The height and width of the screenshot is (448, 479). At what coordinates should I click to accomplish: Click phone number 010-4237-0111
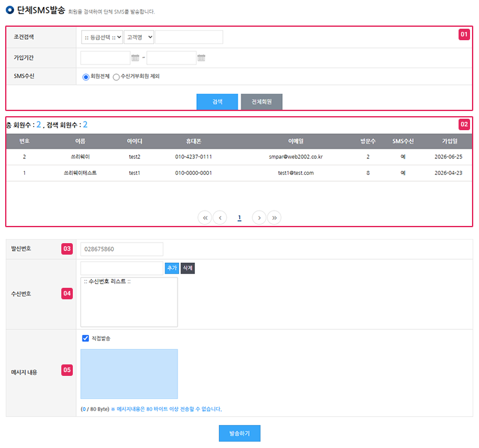pos(194,156)
